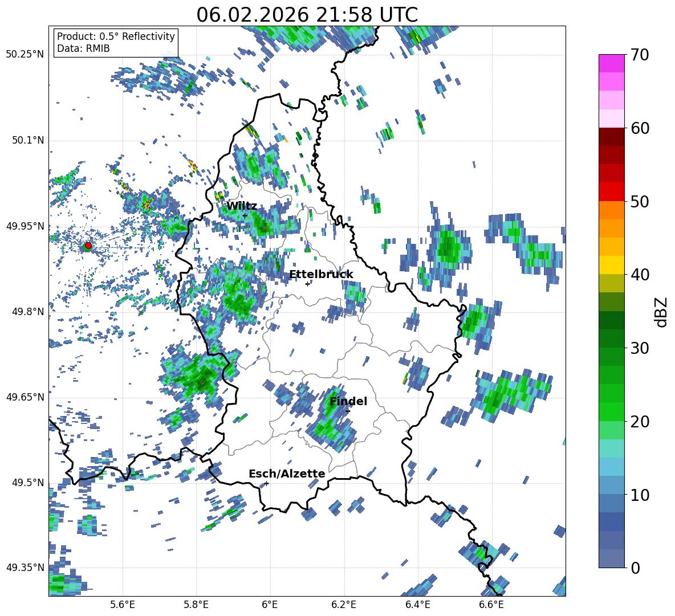675x616 pixels.
Task: Click the 49.95°N latitude label
Action: point(25,226)
